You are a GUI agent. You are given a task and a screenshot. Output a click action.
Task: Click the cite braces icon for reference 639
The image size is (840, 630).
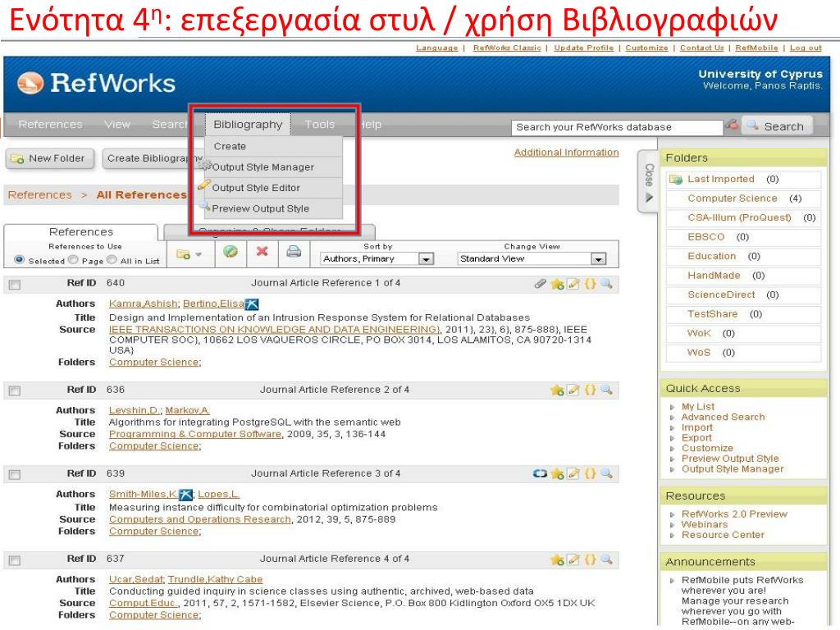pos(590,473)
